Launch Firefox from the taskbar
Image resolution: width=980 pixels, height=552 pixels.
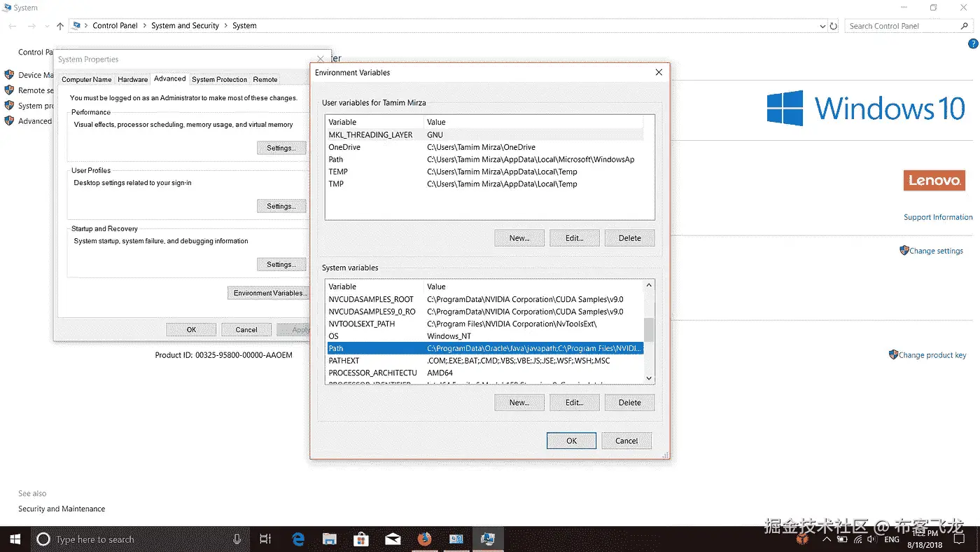[x=424, y=539]
